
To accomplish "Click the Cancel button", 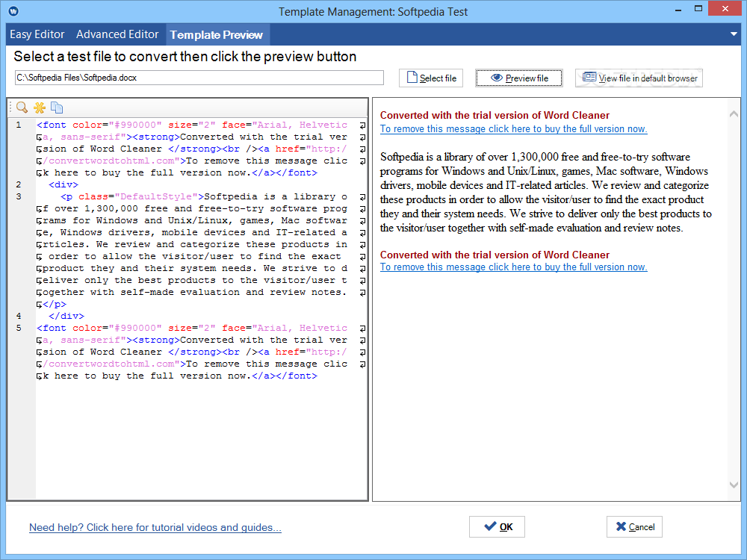I will click(x=634, y=526).
